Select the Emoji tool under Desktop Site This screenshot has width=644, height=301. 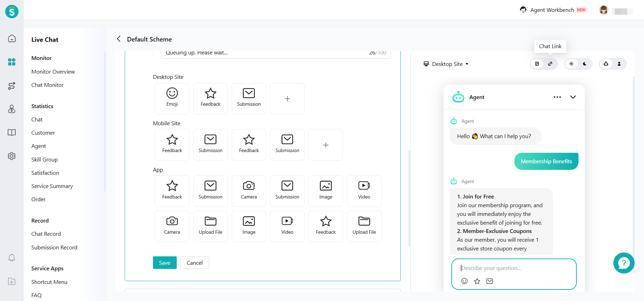pos(172,98)
